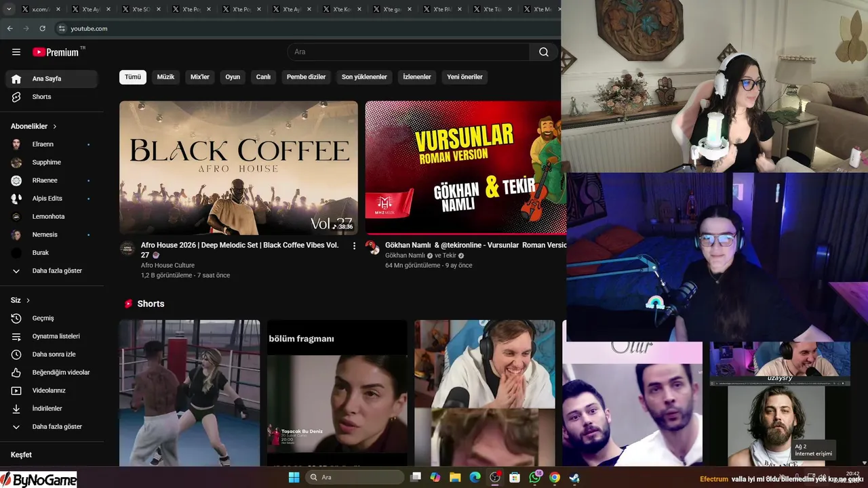
Task: Open Videolarınız in the sidebar
Action: pos(52,390)
